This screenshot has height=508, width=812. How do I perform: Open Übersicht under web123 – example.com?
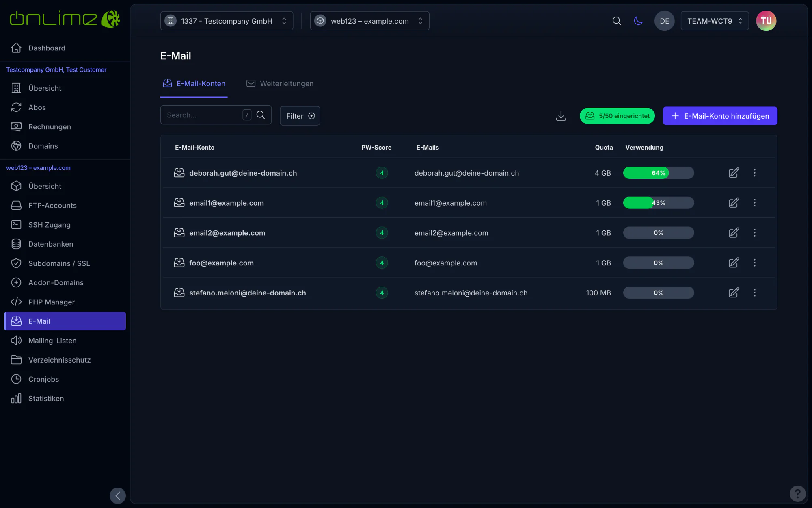point(65,186)
